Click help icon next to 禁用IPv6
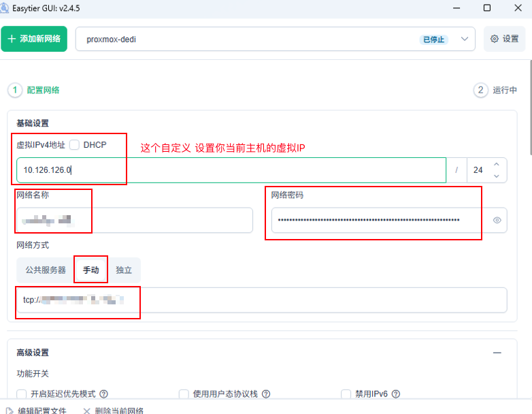Image resolution: width=532 pixels, height=414 pixels. coord(395,394)
